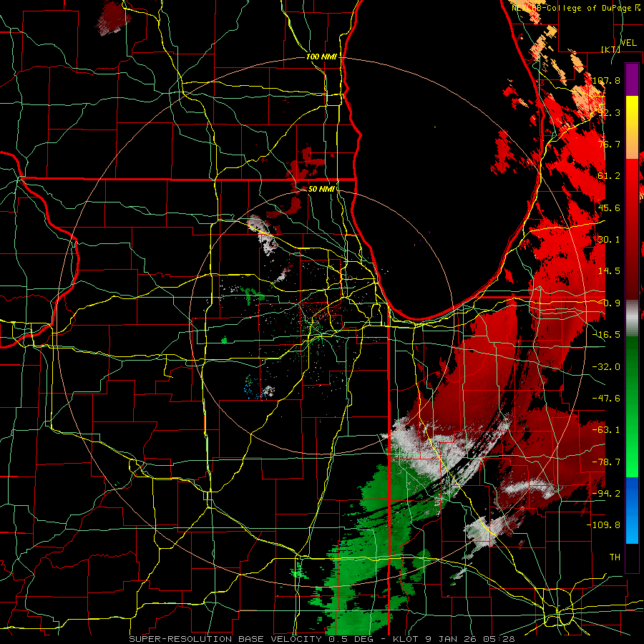Select the 76.7 legend value
Image resolution: width=644 pixels, height=644 pixels.
[609, 144]
